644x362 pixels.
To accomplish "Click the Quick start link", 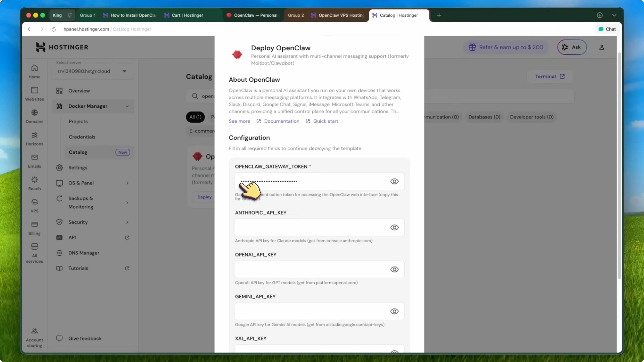I will coord(326,121).
